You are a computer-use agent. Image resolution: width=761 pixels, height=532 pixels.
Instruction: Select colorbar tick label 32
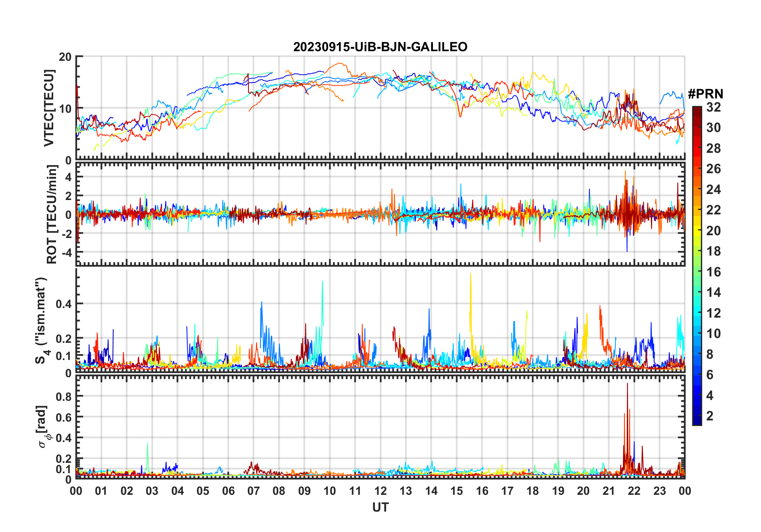(713, 107)
